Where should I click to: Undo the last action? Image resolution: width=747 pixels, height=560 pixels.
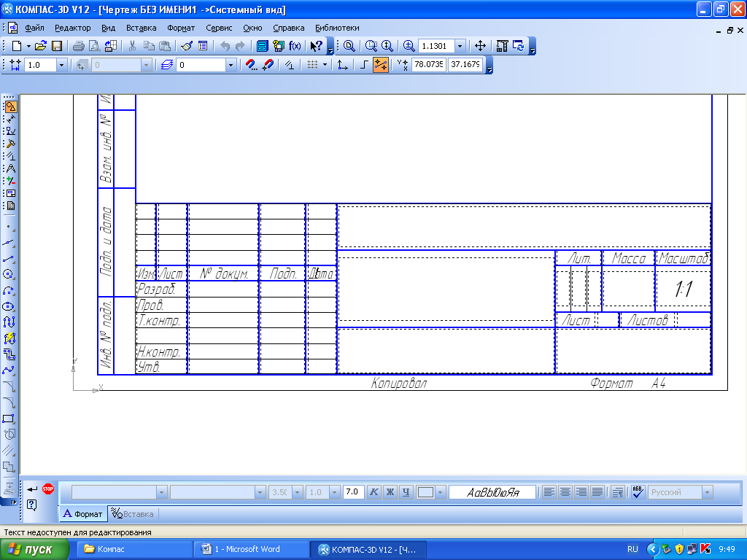tap(225, 46)
